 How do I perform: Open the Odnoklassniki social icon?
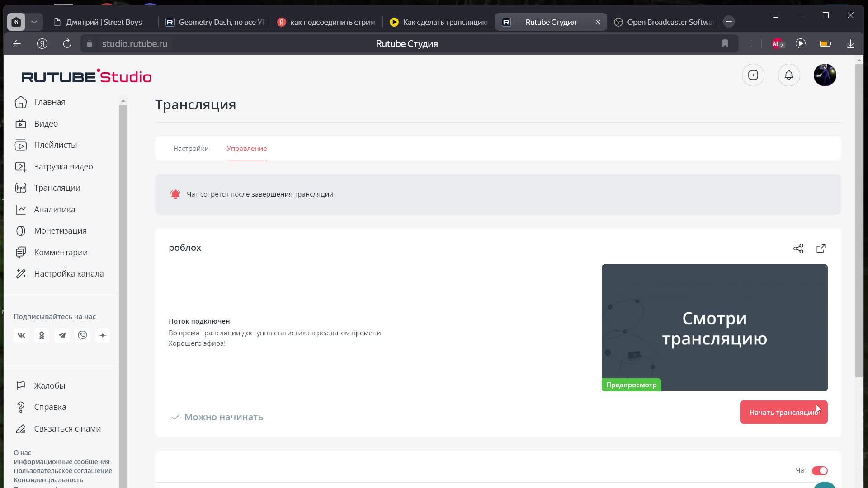[x=42, y=335]
